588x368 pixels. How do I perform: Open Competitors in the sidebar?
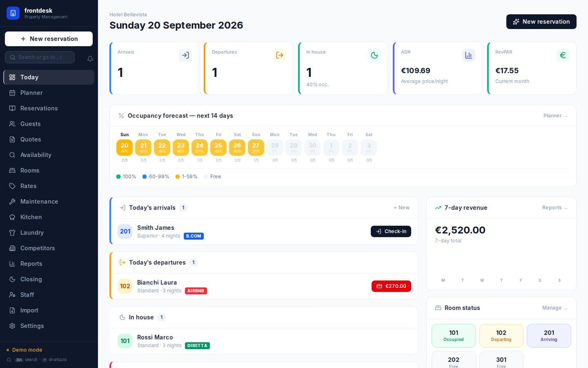[x=49, y=248]
